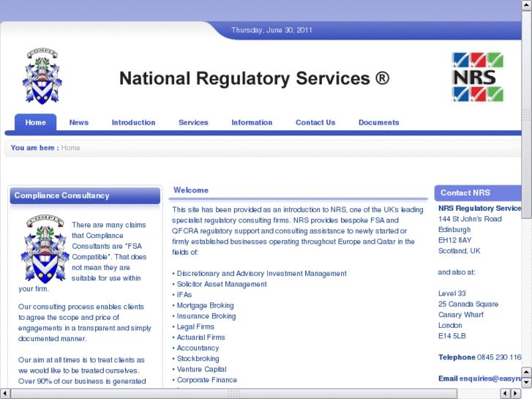This screenshot has width=532, height=399.
Task: Go to the Introduction page
Action: (x=133, y=122)
